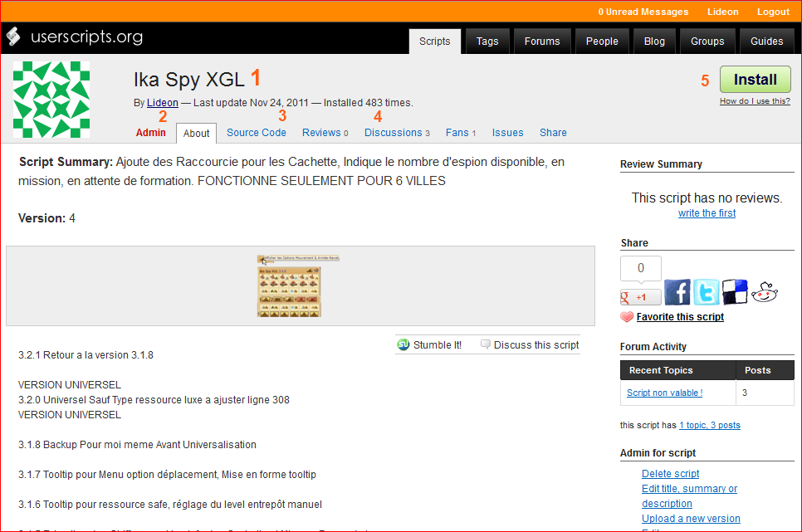This screenshot has height=532, width=802.
Task: Click 'Upload a new version' link
Action: click(691, 518)
